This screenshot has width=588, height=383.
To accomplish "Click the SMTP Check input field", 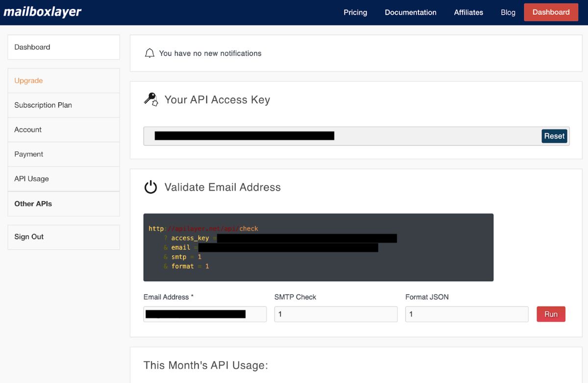I will 336,314.
